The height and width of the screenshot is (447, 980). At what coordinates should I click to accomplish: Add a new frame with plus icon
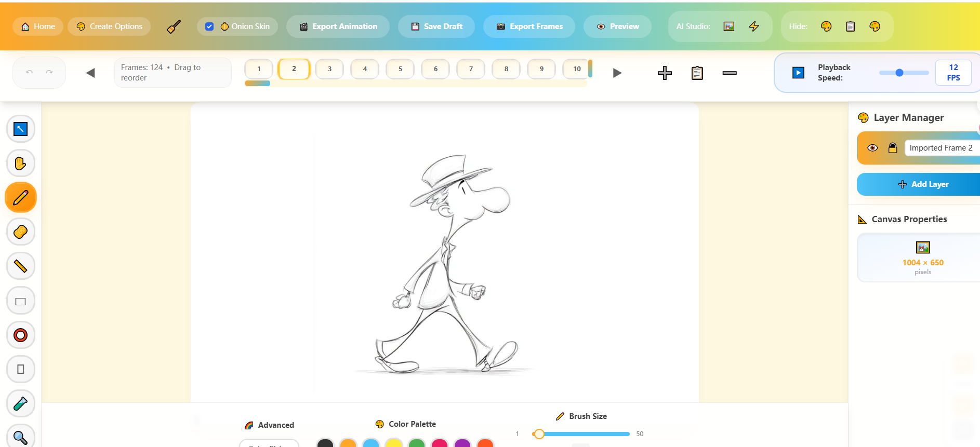point(665,73)
